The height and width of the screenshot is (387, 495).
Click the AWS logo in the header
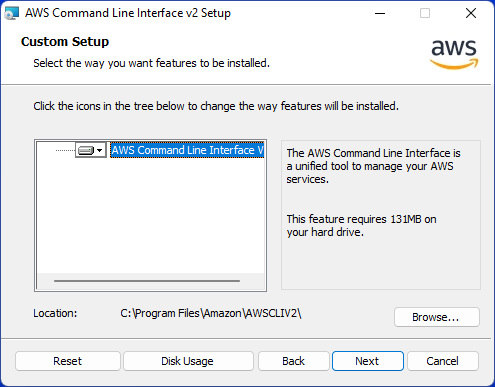pos(454,54)
